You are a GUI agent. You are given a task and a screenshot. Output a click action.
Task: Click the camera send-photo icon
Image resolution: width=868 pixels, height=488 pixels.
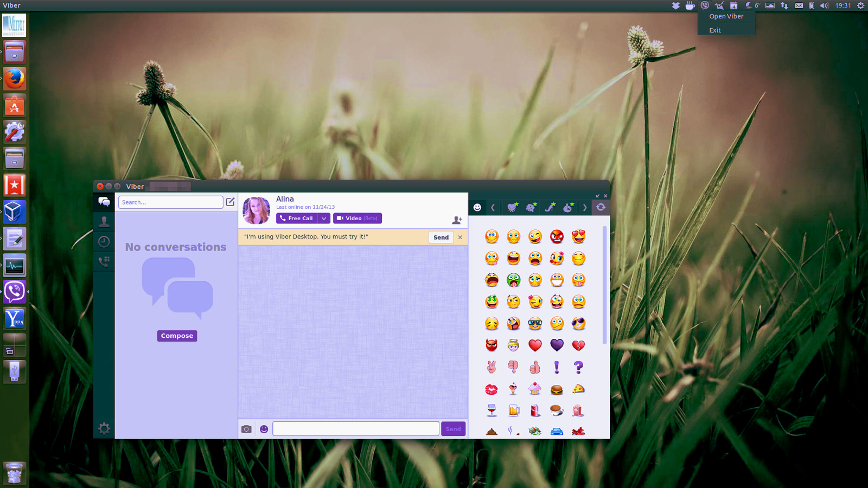pos(246,429)
